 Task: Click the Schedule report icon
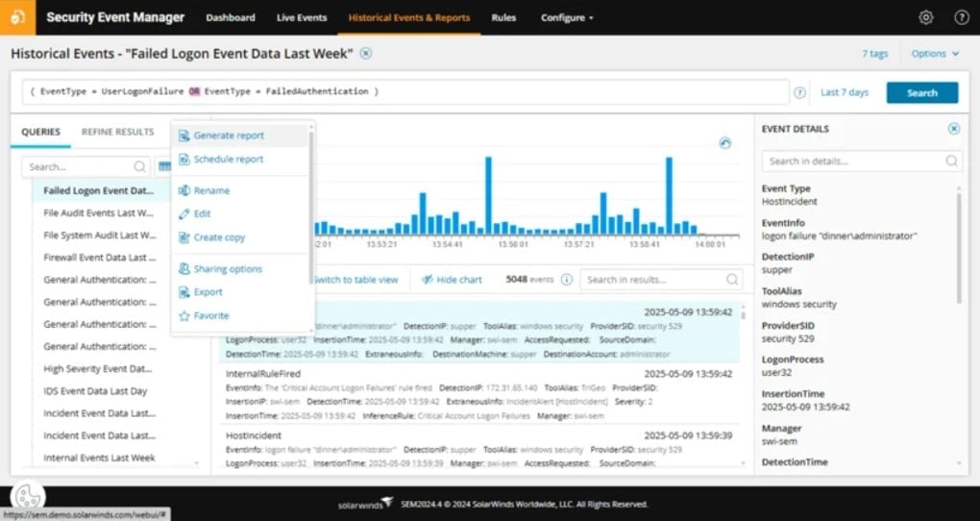pyautogui.click(x=184, y=160)
